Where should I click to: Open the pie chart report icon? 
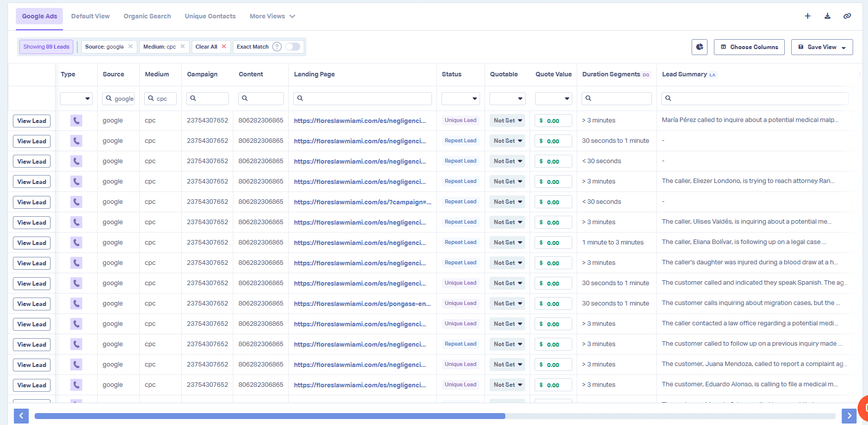[x=700, y=47]
